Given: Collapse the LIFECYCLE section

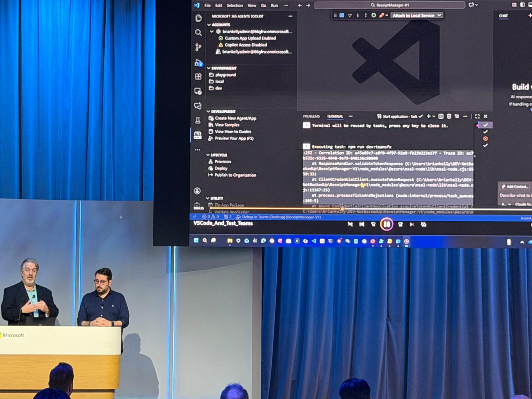Looking at the screenshot, I should pyautogui.click(x=208, y=155).
